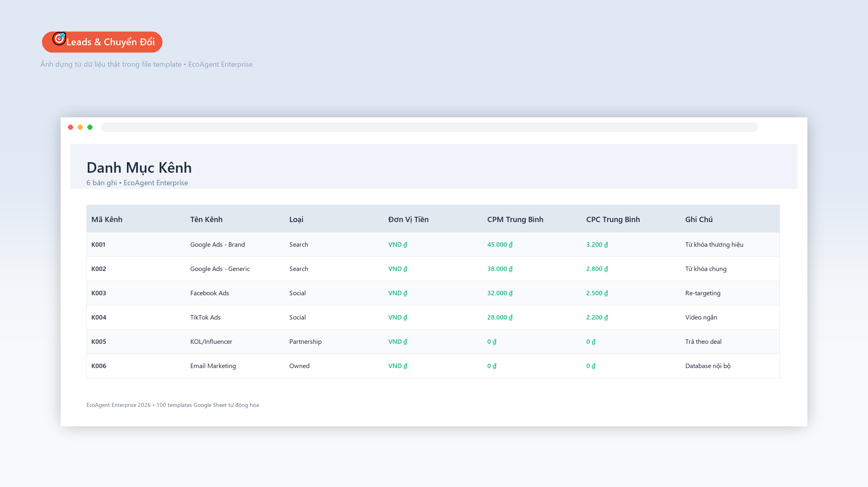
Task: Click the Từ khóa thương hiệu note
Action: click(714, 245)
